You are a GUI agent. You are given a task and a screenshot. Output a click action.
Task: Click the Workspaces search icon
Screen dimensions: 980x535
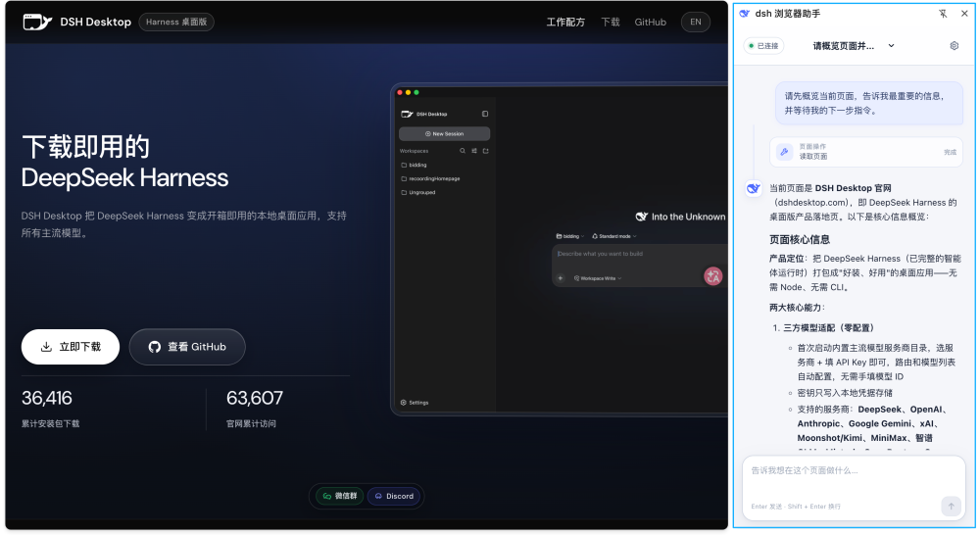[x=463, y=151]
